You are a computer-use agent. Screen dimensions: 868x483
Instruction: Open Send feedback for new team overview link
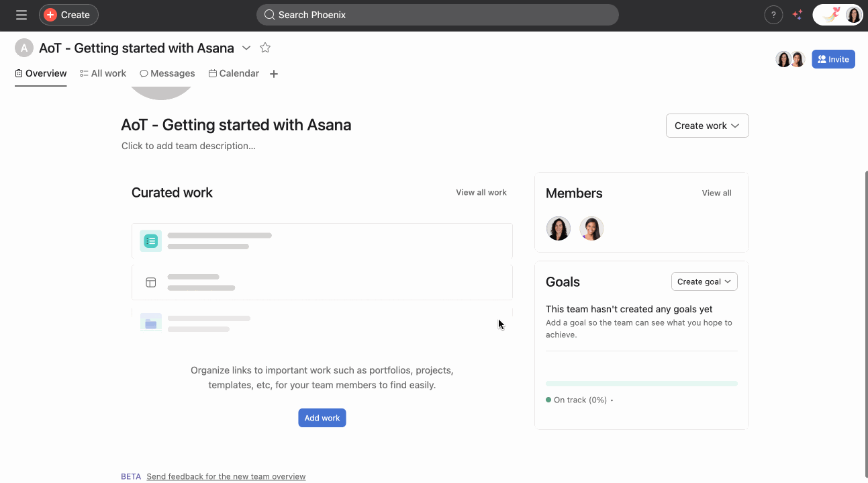(226, 476)
